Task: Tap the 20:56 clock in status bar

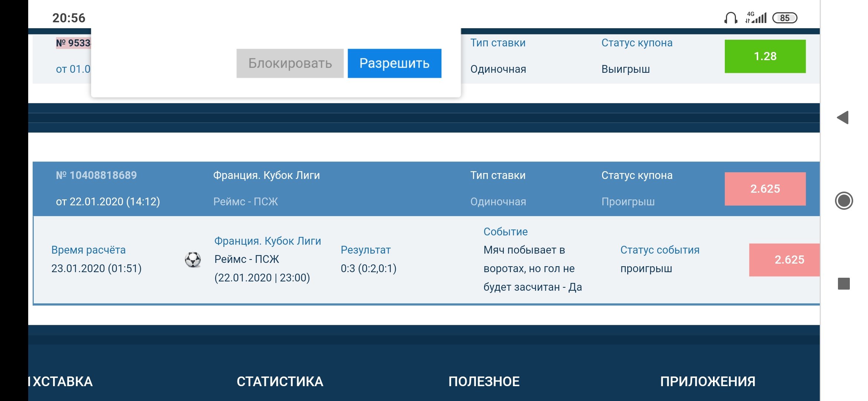Action: 69,18
